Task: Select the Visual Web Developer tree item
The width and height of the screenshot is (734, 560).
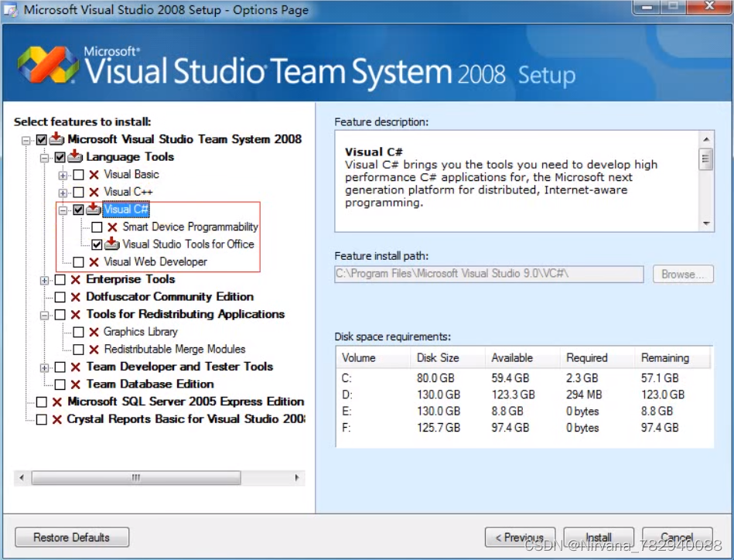Action: [x=155, y=261]
